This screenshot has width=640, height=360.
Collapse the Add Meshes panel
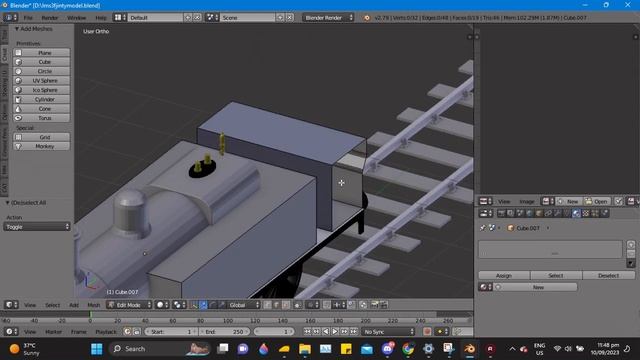coord(17,29)
